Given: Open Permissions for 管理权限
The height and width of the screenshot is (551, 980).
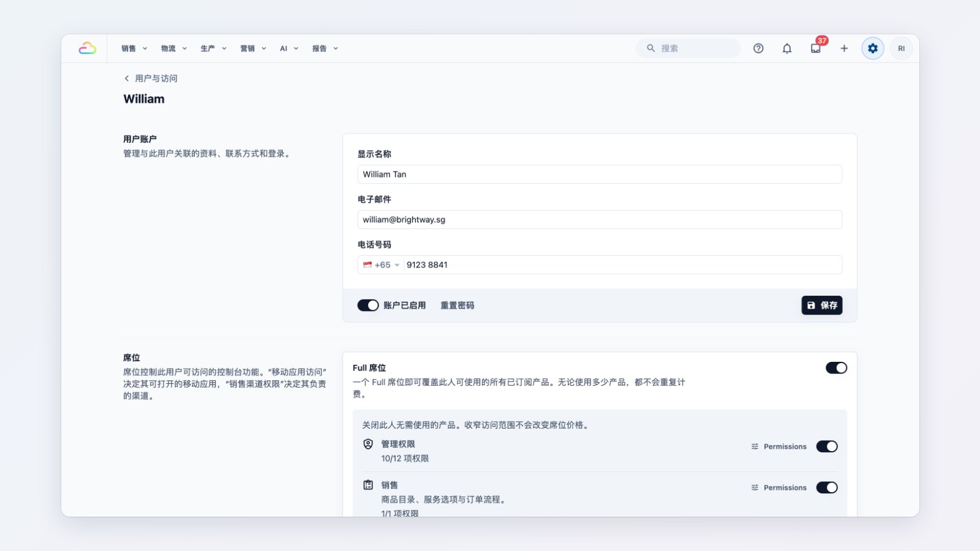Looking at the screenshot, I should [778, 447].
